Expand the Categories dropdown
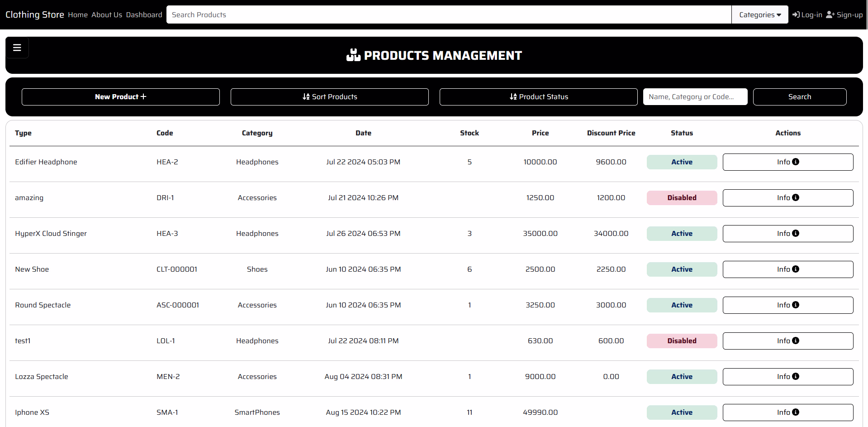The image size is (868, 427). pyautogui.click(x=759, y=15)
